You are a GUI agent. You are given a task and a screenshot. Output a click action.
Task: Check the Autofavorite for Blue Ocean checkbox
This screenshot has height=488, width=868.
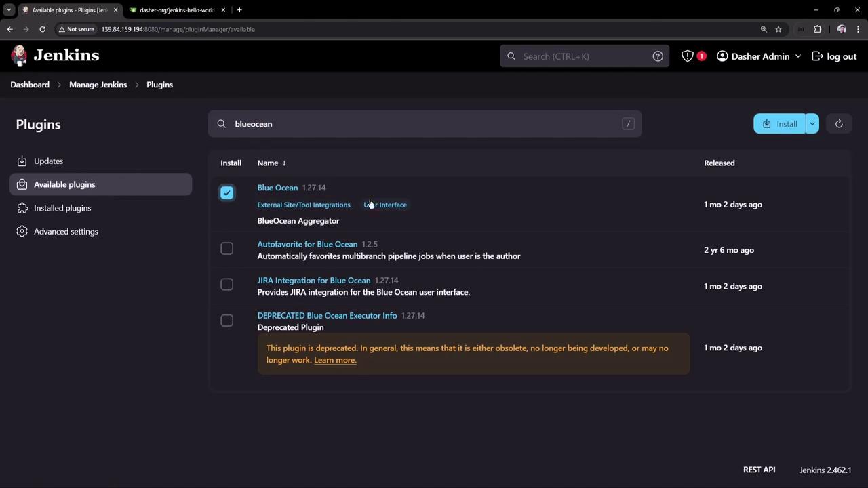[x=226, y=249]
